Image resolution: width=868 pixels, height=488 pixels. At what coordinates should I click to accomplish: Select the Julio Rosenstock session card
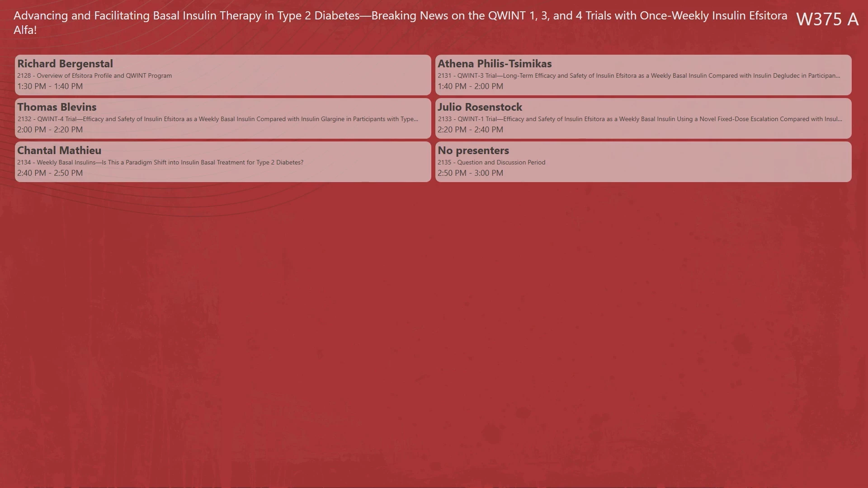click(643, 118)
